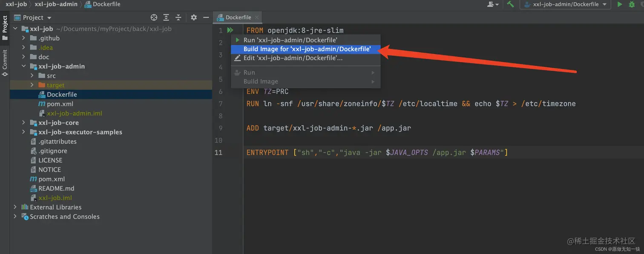The height and width of the screenshot is (254, 644).
Task: Expand the xxl-job-core module arrow
Action: click(x=24, y=123)
